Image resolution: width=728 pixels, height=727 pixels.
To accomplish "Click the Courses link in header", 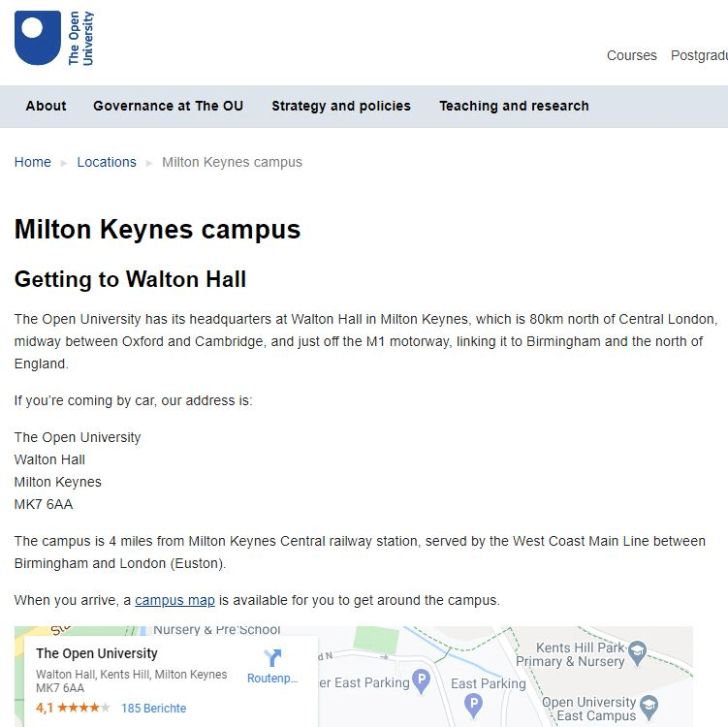I will click(632, 55).
